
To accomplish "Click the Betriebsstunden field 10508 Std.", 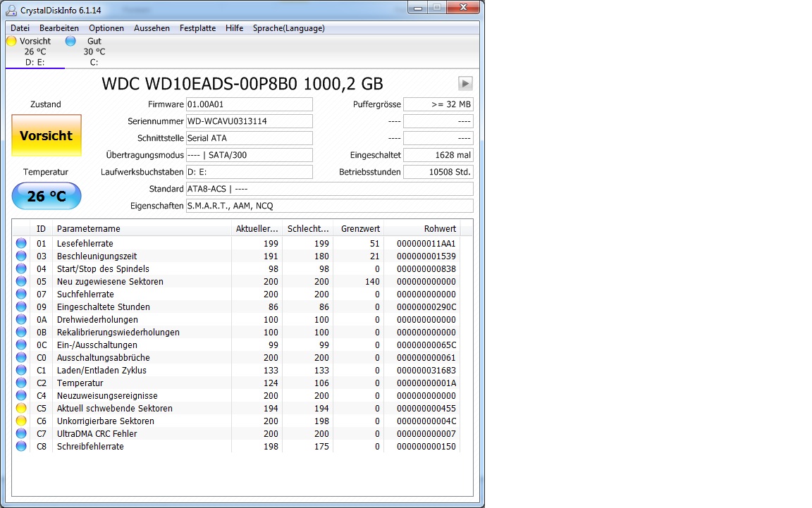I will (438, 172).
